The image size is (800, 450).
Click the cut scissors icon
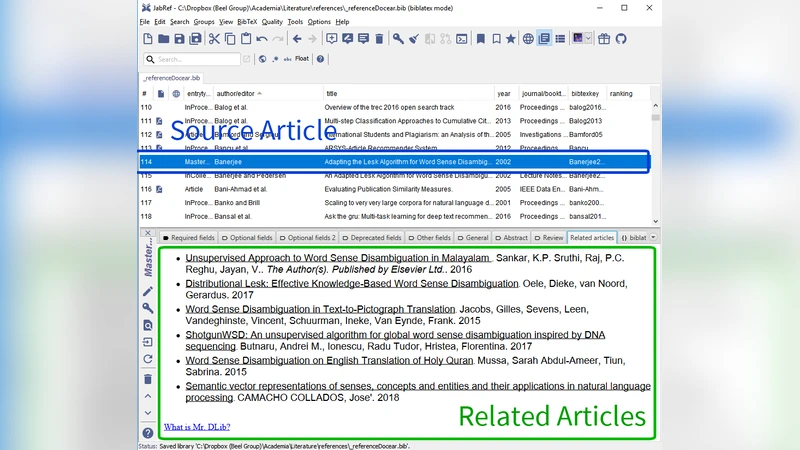tap(214, 39)
